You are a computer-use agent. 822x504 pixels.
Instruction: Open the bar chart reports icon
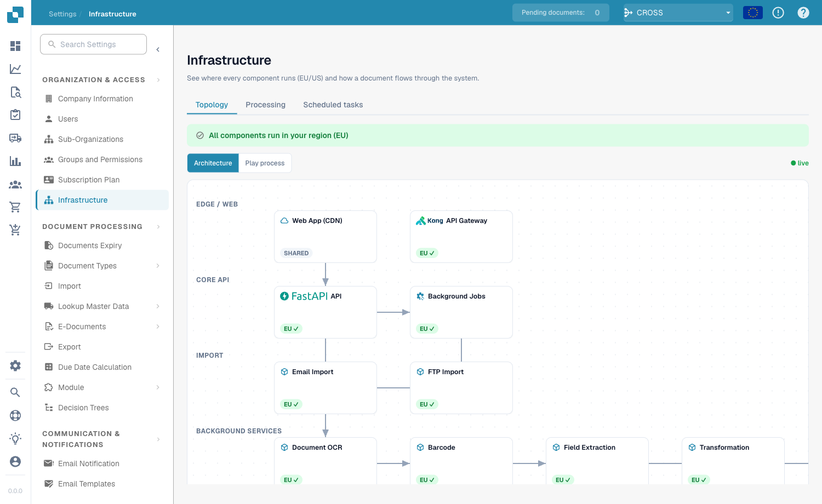(x=15, y=161)
